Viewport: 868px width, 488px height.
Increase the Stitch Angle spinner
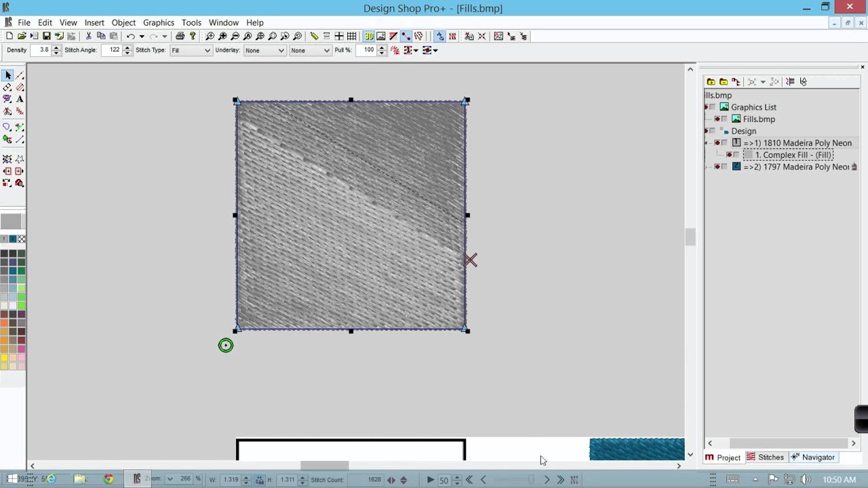127,47
